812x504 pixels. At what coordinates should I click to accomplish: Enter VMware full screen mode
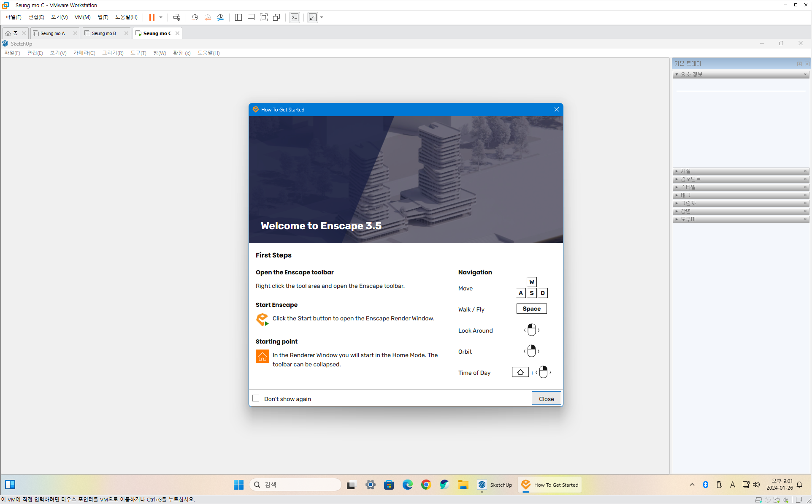click(264, 17)
